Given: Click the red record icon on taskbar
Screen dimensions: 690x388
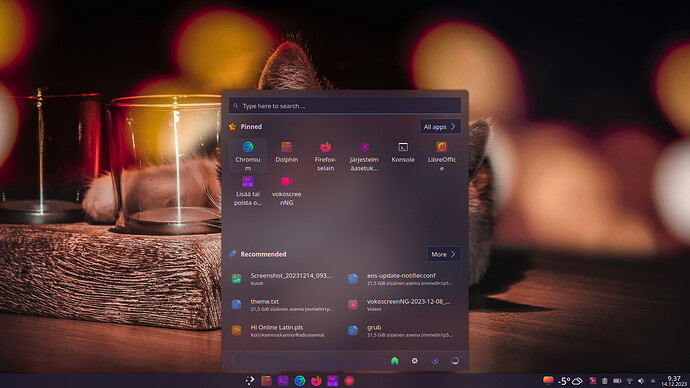Looking at the screenshot, I should pos(349,381).
